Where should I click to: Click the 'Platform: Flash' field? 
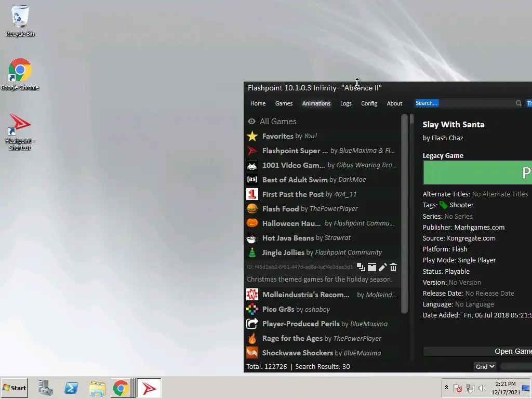[x=445, y=249]
